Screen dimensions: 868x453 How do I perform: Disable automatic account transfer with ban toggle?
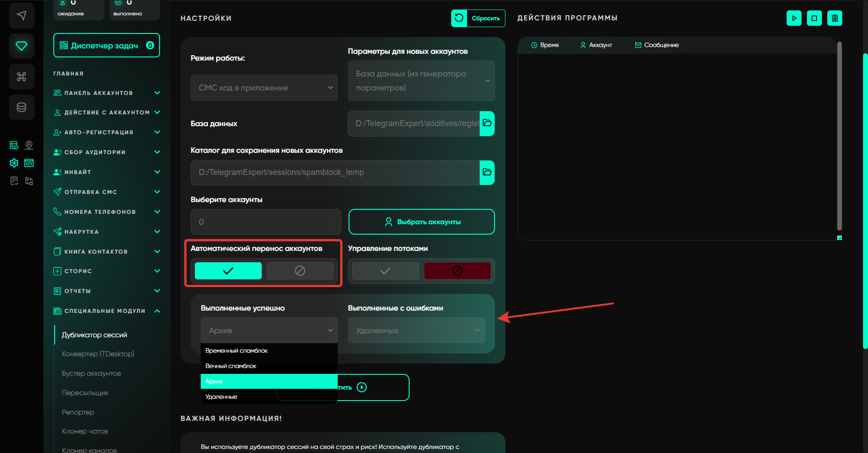click(300, 271)
